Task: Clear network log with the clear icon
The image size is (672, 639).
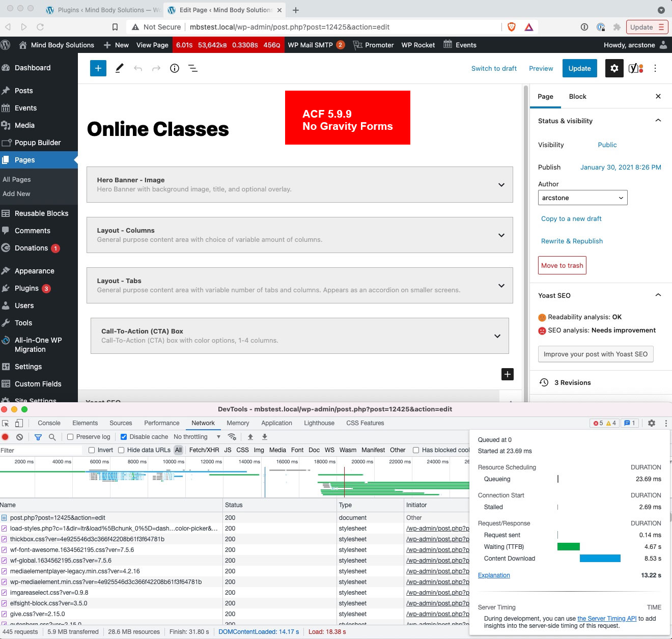Action: pos(19,436)
